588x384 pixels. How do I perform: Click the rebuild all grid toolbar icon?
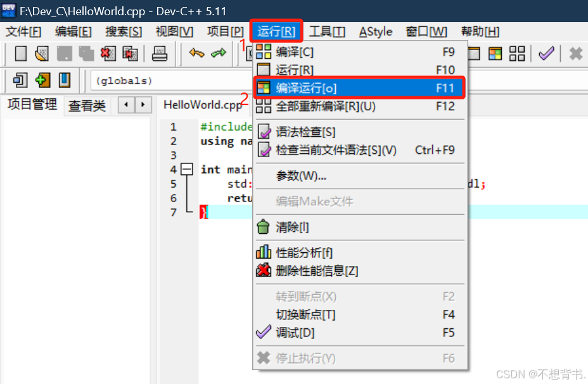tap(517, 54)
